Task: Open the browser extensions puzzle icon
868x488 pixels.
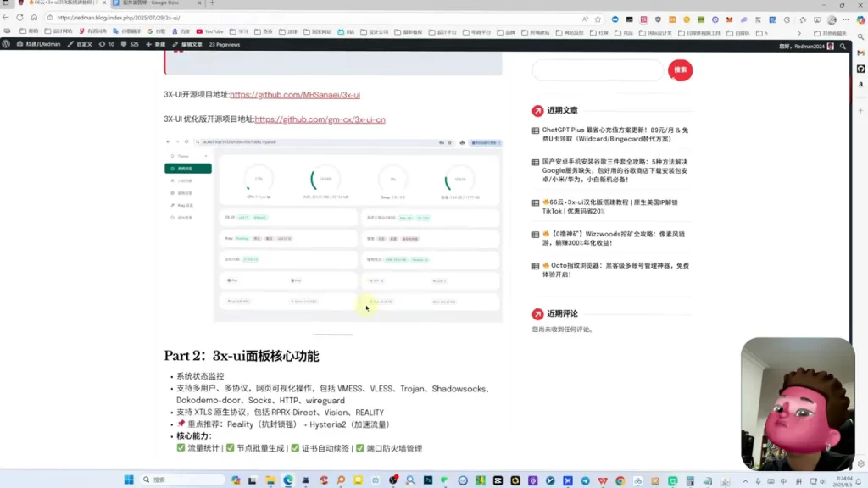Action: click(x=787, y=19)
